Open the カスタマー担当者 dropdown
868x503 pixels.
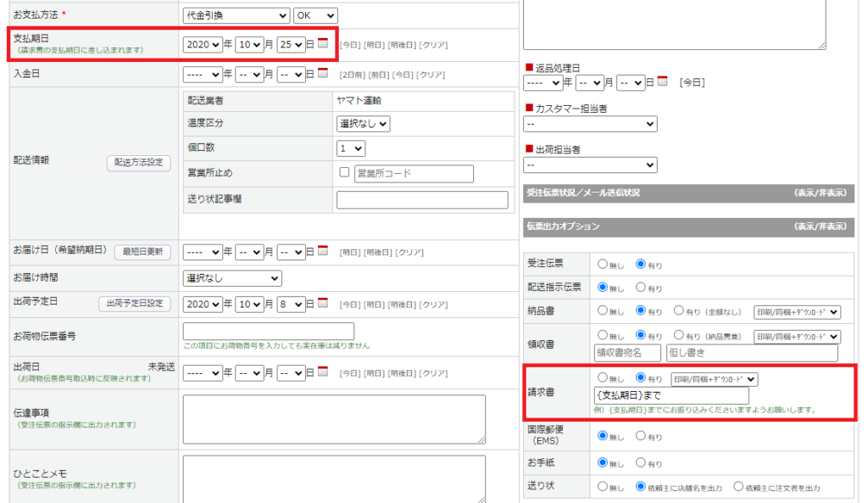click(590, 124)
